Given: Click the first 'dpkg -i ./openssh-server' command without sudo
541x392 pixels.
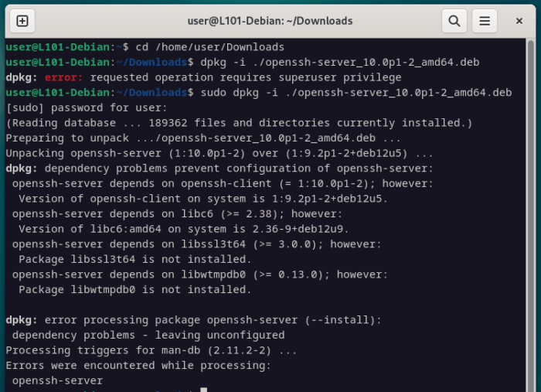Looking at the screenshot, I should coord(243,62).
